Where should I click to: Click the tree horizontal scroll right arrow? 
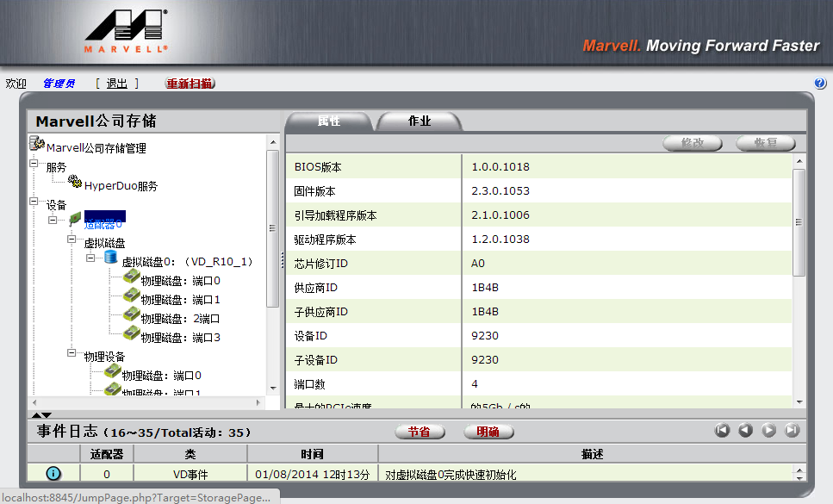coord(258,402)
